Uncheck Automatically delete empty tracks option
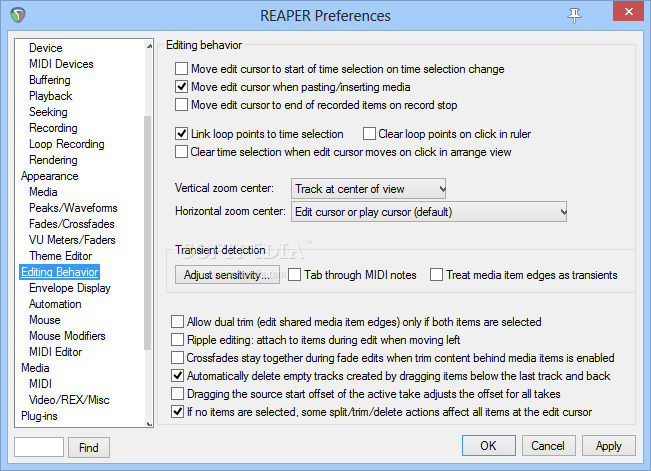 177,375
